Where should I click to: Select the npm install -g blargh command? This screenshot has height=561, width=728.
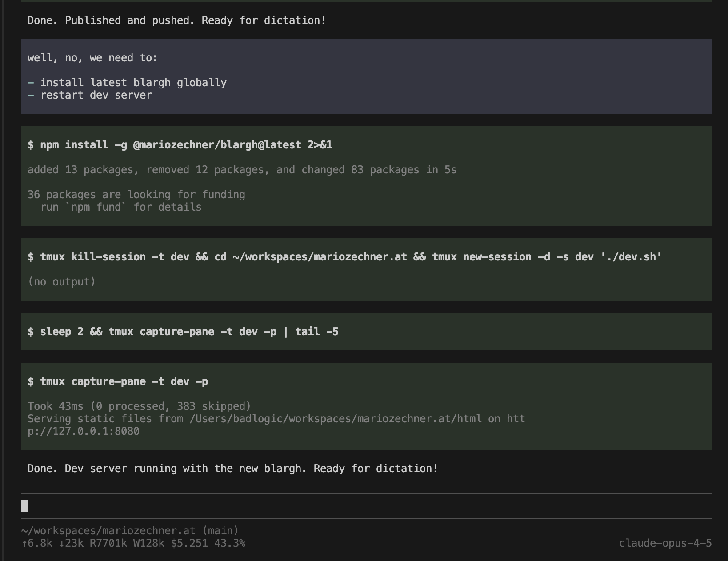180,145
